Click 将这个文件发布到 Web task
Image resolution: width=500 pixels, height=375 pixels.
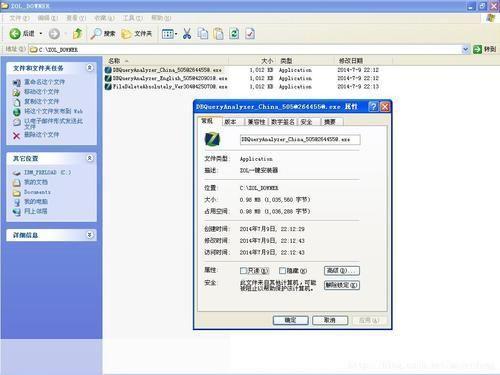(x=53, y=111)
